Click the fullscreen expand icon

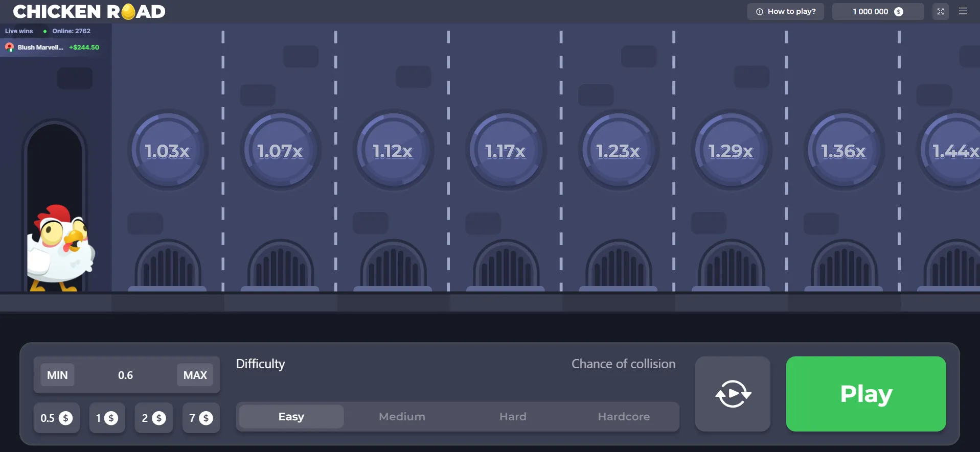[940, 11]
